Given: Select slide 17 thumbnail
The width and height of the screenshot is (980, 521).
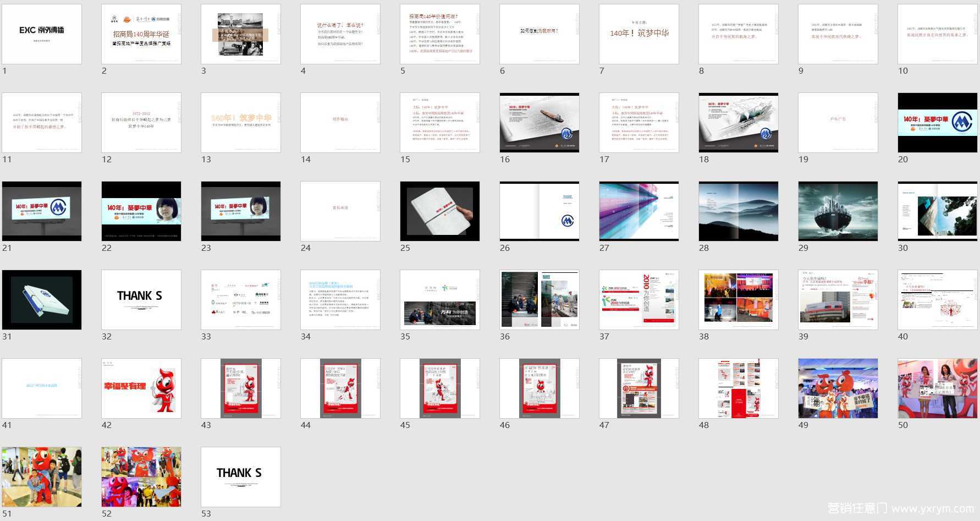Looking at the screenshot, I should (x=639, y=123).
